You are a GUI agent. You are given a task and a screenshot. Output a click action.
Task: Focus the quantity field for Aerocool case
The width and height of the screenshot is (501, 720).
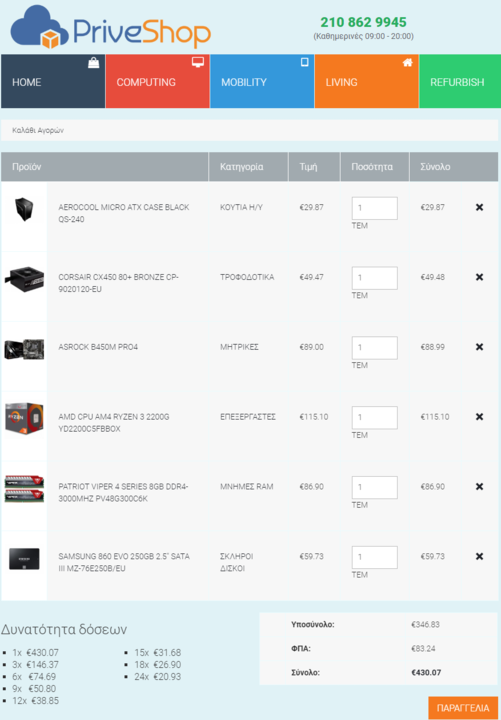(x=375, y=208)
